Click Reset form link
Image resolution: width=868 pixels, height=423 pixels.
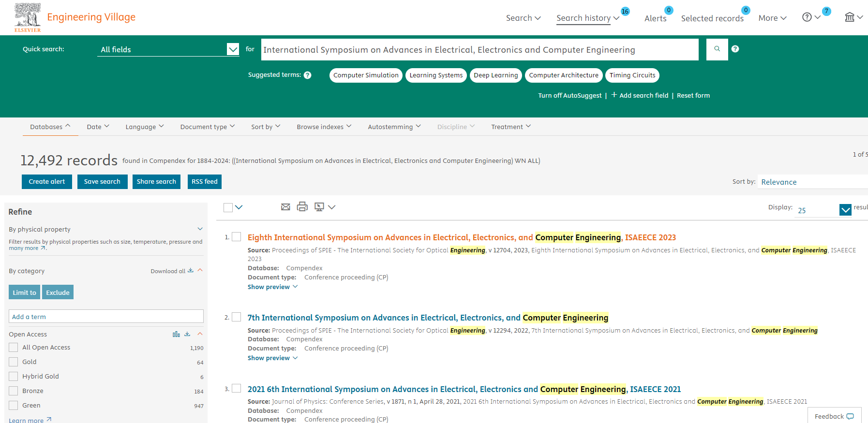[x=693, y=95]
